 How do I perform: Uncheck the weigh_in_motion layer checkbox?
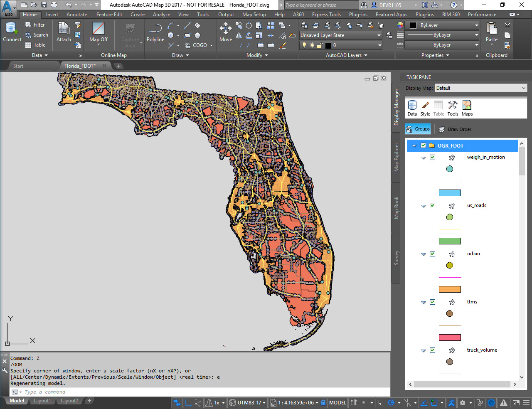pos(433,158)
